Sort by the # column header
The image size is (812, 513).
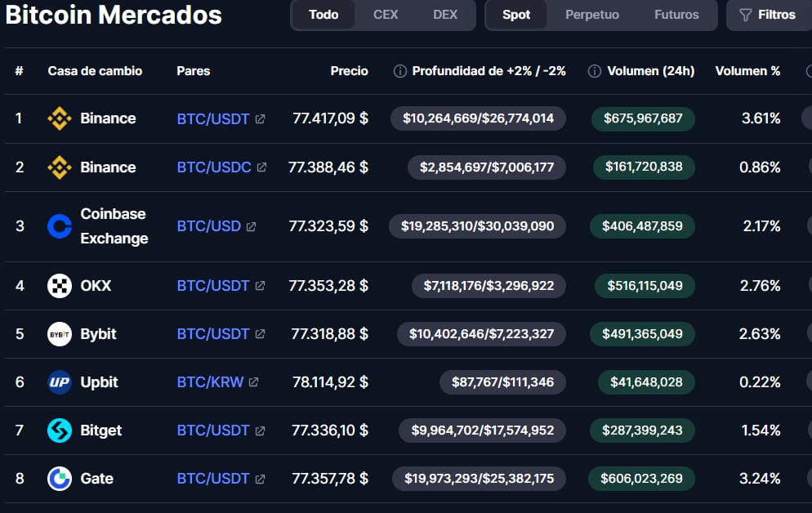pos(19,71)
